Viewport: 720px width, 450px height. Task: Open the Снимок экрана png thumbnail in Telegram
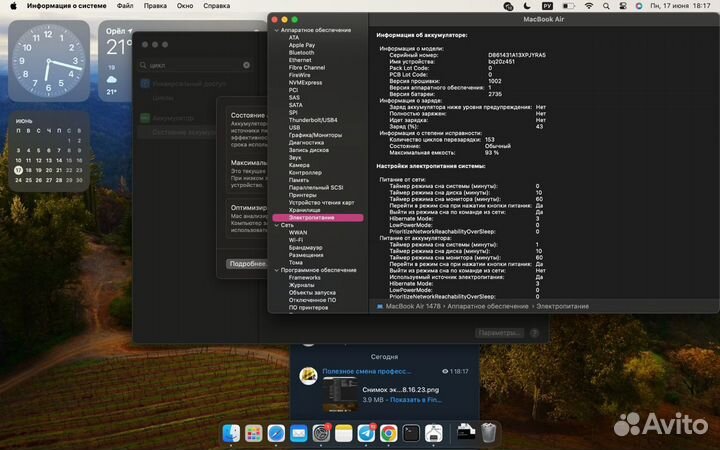coord(339,394)
